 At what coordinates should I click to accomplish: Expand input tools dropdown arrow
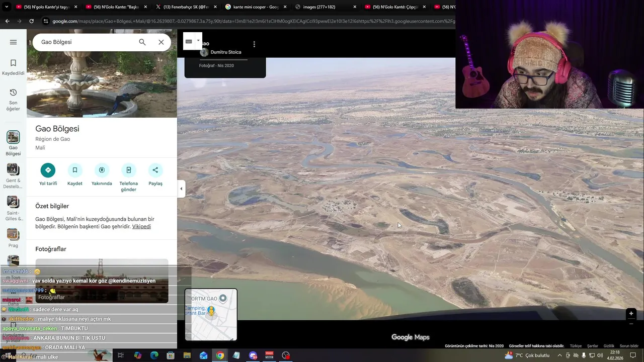click(199, 41)
